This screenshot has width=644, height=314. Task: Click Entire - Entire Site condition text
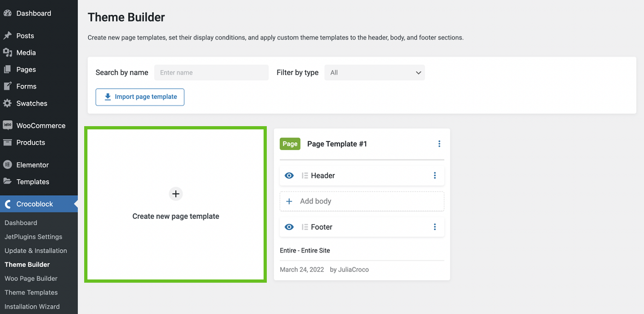point(305,250)
